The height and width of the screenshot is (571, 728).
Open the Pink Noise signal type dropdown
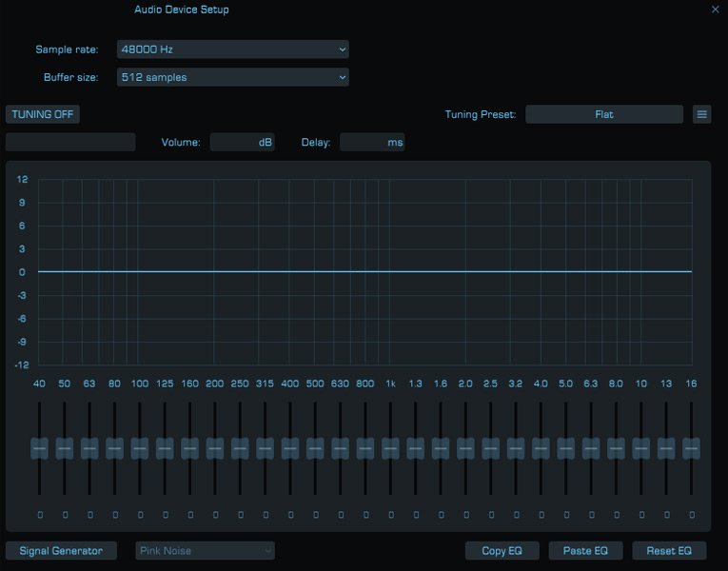(205, 550)
